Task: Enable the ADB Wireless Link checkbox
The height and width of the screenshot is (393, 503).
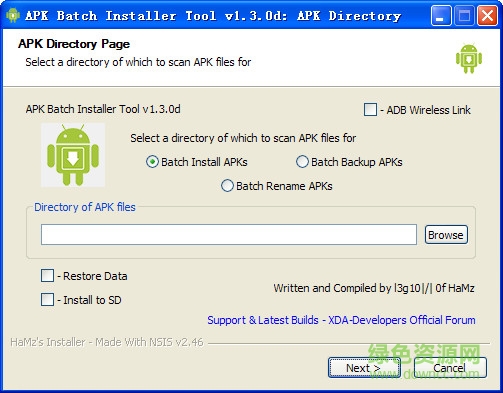Action: click(370, 109)
